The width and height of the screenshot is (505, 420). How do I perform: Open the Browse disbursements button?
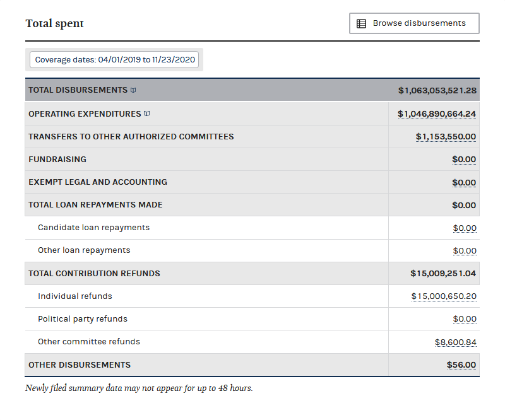tap(414, 23)
